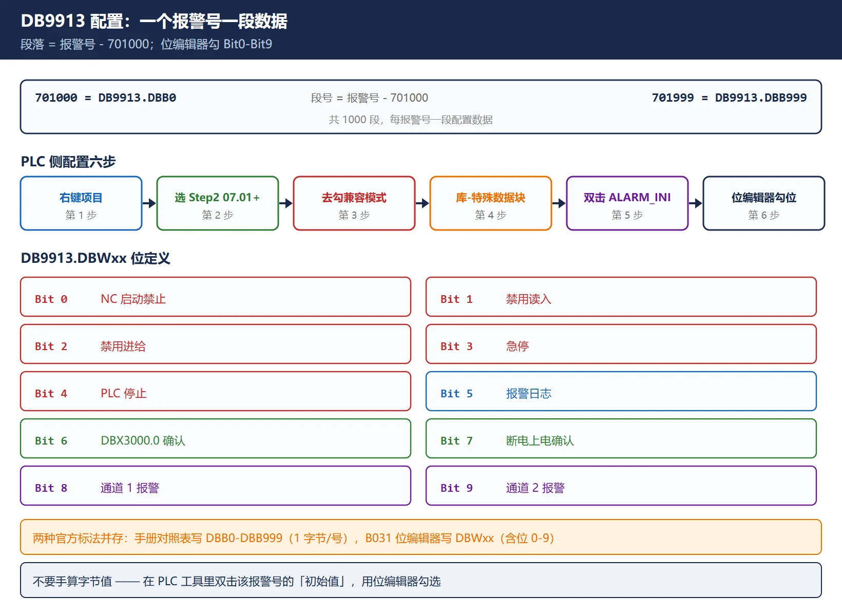Click the DB9913.DBWxx 位定义 heading

coord(95,258)
